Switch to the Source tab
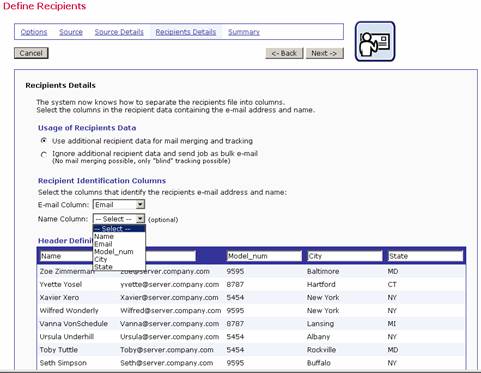The width and height of the screenshot is (481, 373). 71,32
